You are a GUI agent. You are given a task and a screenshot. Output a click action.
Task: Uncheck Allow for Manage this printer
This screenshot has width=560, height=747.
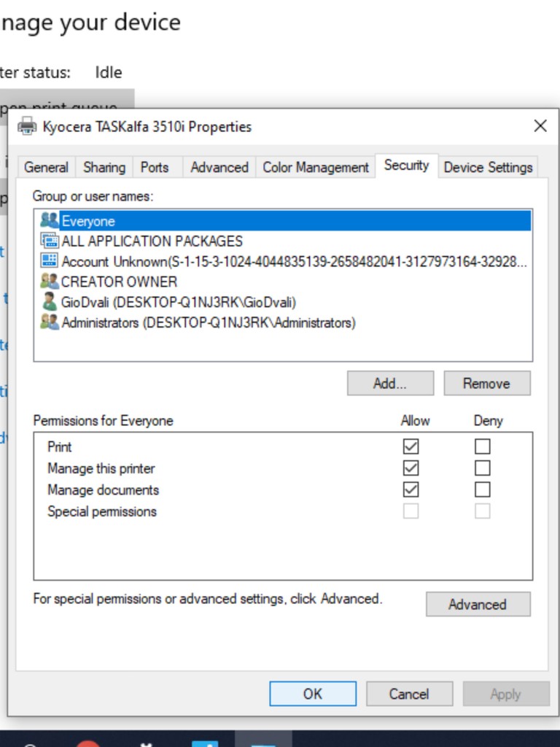(411, 468)
